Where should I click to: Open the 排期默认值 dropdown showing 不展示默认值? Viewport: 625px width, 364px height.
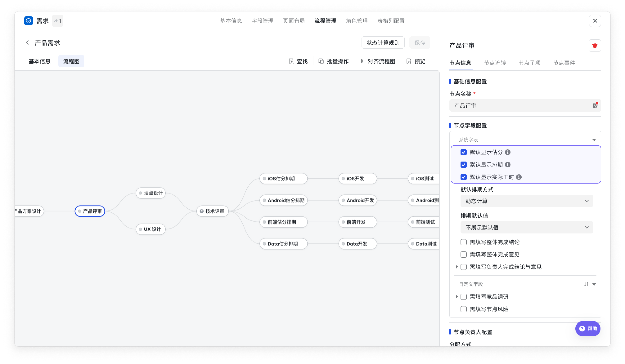tap(526, 227)
